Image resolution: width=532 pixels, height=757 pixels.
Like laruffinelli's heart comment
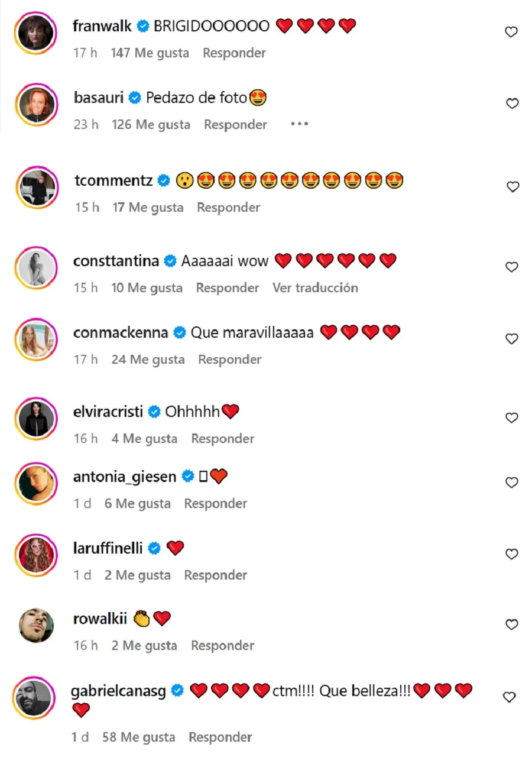(512, 554)
